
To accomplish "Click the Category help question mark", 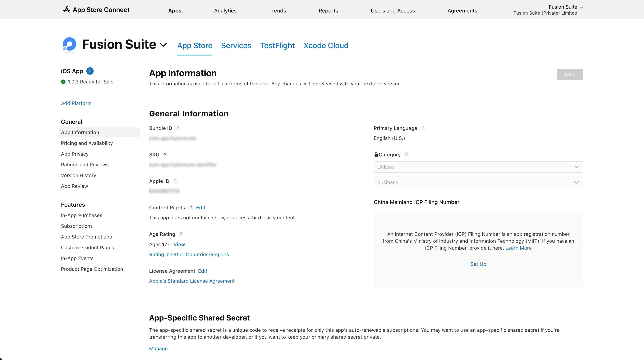I will click(407, 155).
